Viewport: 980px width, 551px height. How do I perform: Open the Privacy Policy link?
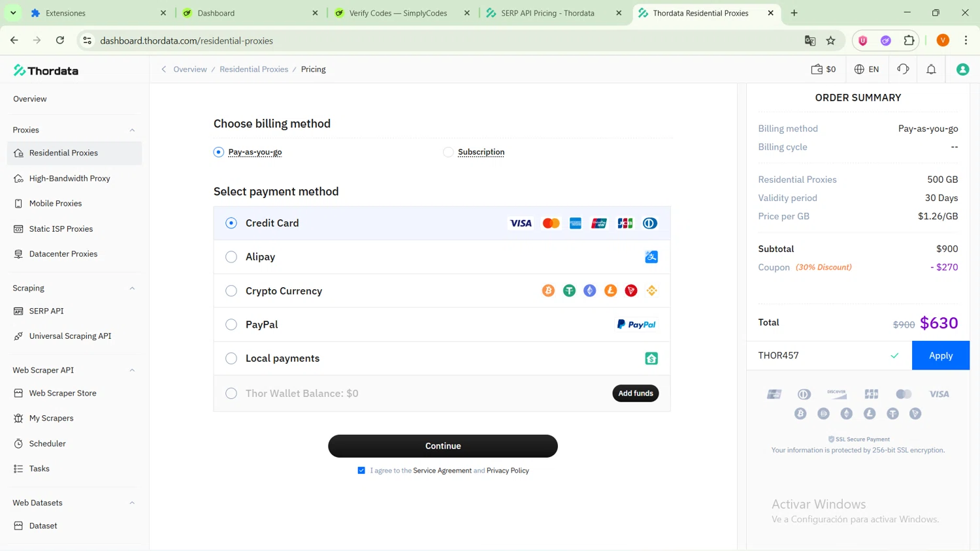click(x=508, y=471)
